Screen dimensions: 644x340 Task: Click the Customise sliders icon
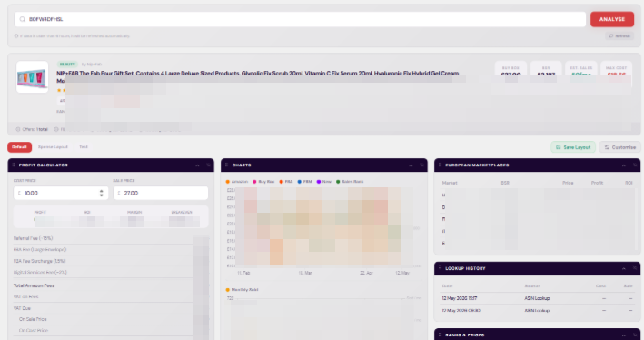(607, 147)
